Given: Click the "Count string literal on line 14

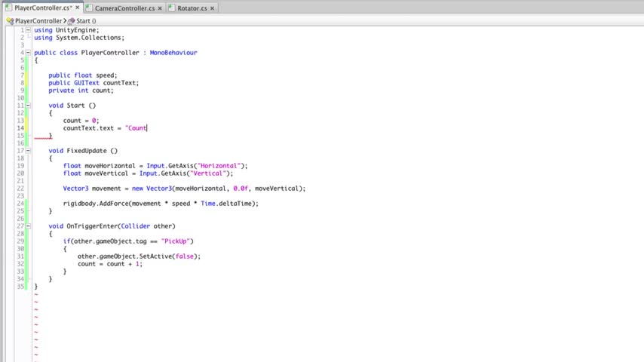Looking at the screenshot, I should (136, 128).
